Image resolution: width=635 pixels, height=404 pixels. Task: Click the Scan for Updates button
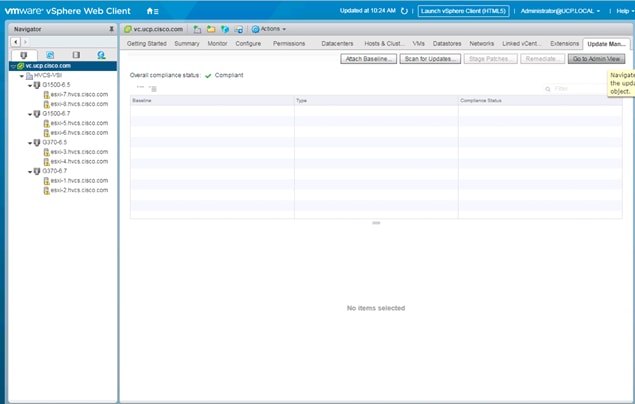pos(430,59)
